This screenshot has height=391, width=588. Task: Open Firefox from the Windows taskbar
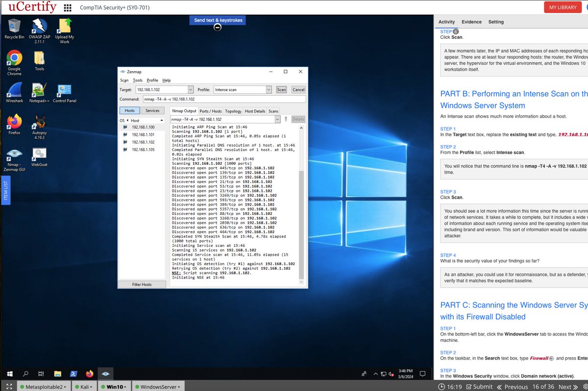click(89, 374)
